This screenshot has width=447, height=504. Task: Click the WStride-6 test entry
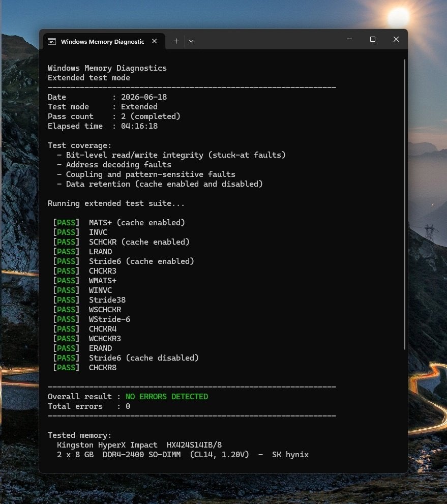[109, 319]
